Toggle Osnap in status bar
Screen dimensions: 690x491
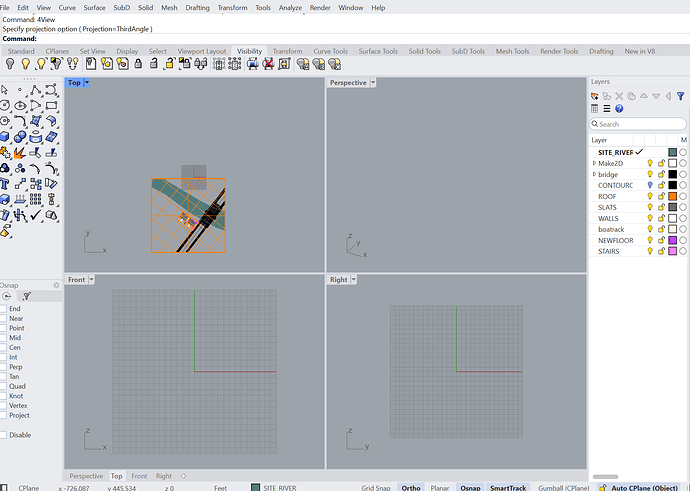coord(470,487)
